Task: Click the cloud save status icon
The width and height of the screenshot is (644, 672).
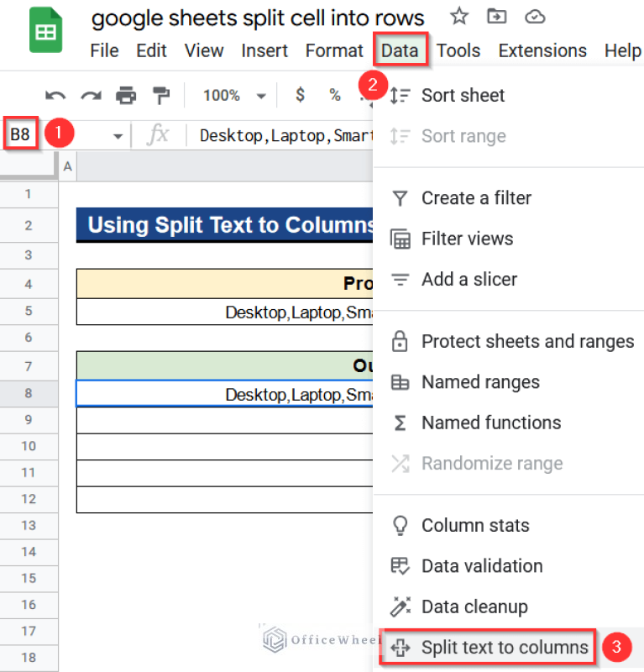Action: (535, 16)
